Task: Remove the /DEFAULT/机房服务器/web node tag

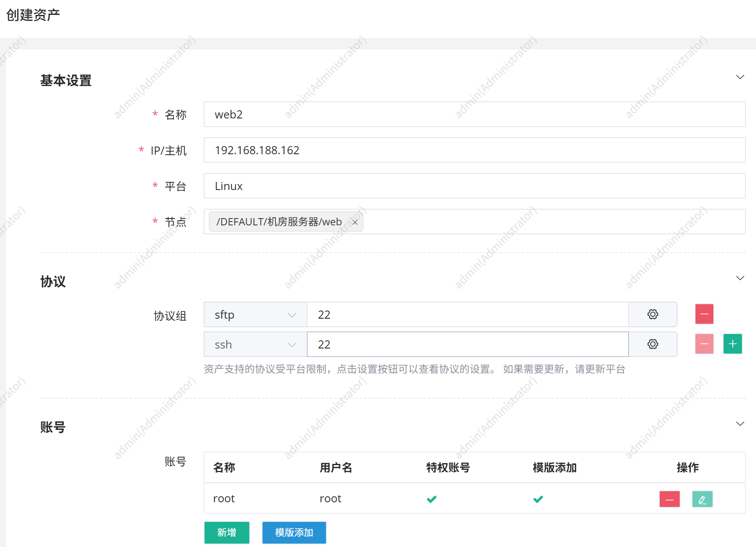Action: tap(355, 222)
